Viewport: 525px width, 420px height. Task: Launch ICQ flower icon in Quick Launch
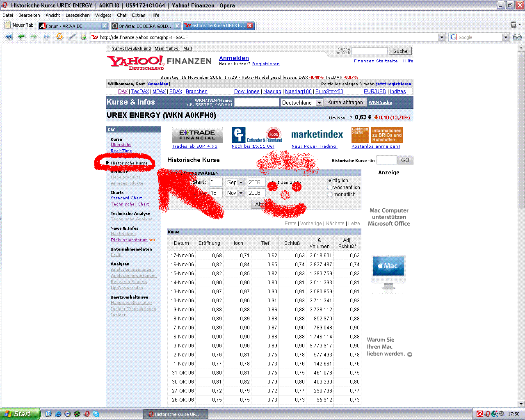pos(77,414)
